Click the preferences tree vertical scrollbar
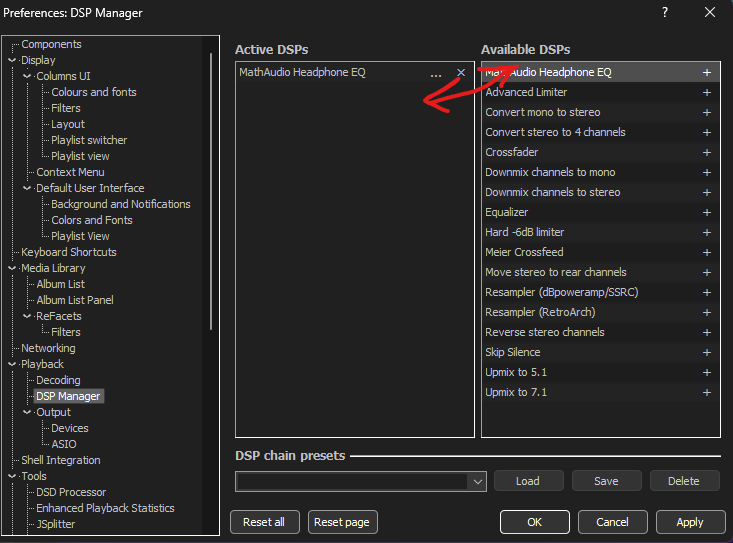The width and height of the screenshot is (733, 543). click(211, 190)
